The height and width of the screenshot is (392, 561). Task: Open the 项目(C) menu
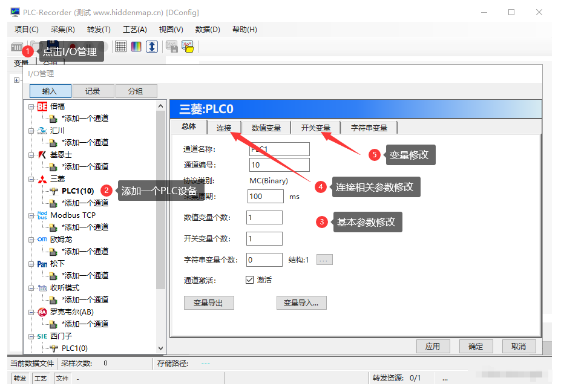[x=27, y=29]
